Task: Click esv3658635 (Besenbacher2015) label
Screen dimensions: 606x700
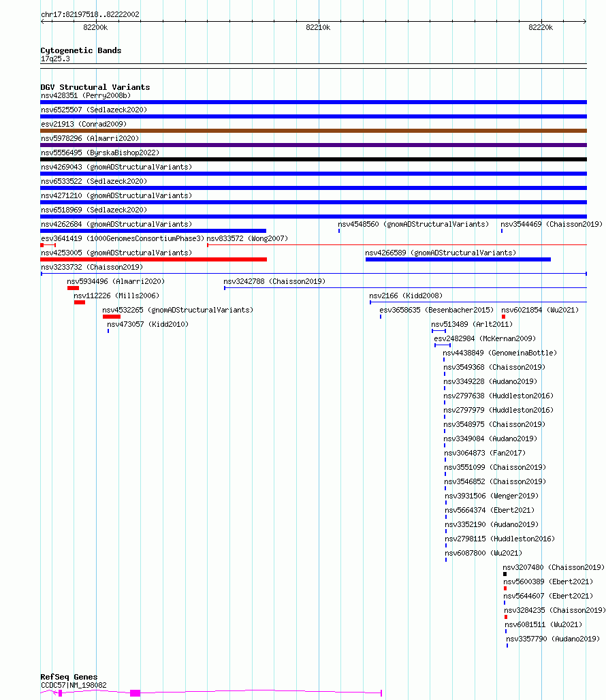Action: [x=436, y=310]
